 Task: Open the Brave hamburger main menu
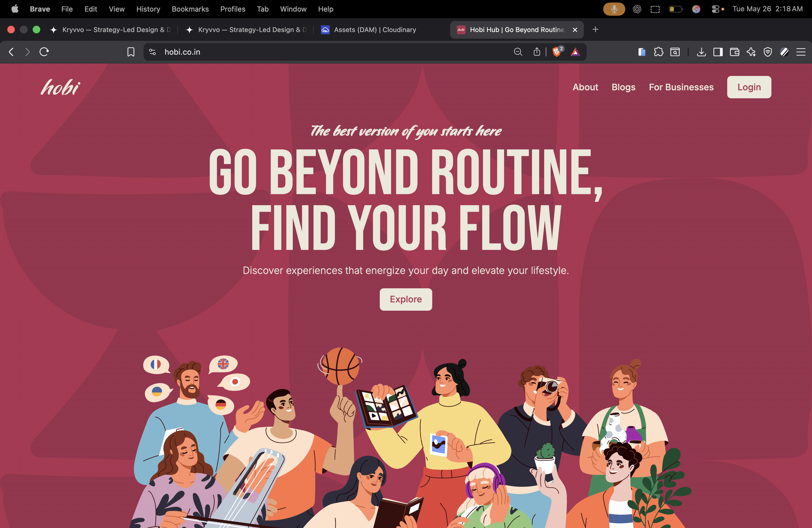[801, 52]
